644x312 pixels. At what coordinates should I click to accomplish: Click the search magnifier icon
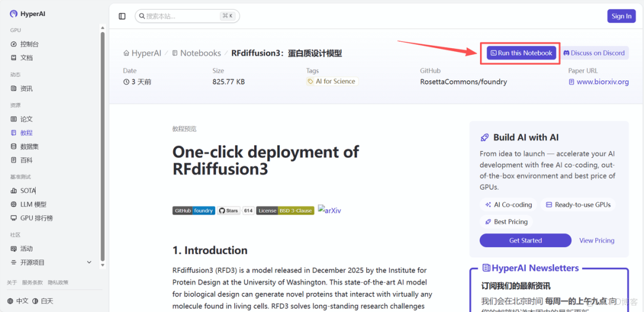click(x=142, y=16)
